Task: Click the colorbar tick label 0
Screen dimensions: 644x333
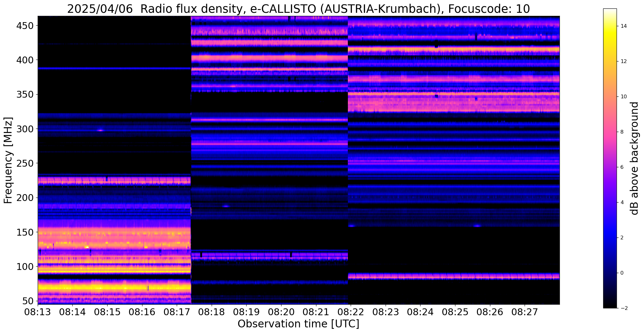Action: pyautogui.click(x=622, y=273)
